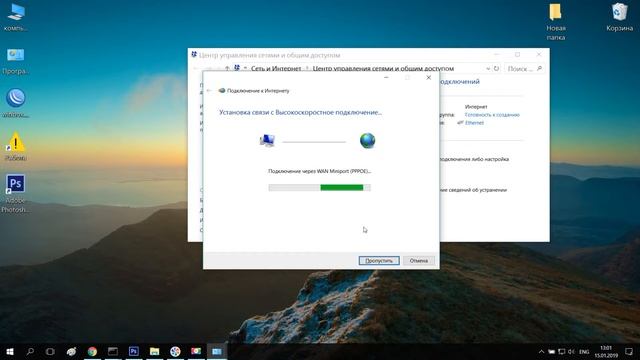Open the Ethernet link in Network Center

click(474, 122)
